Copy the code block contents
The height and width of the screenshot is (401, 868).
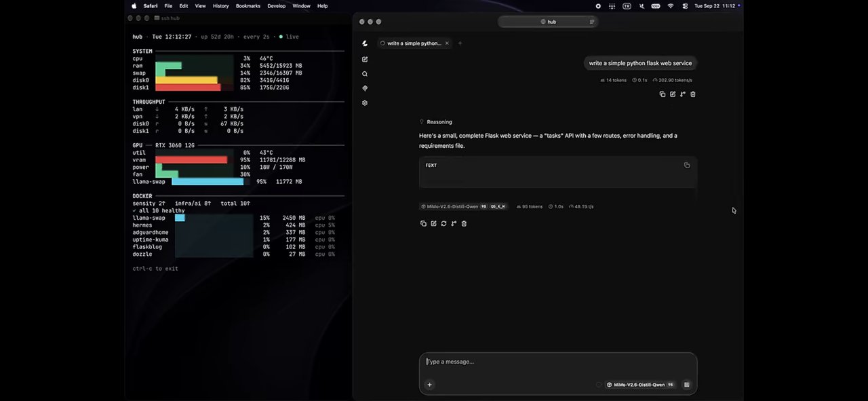coord(687,166)
